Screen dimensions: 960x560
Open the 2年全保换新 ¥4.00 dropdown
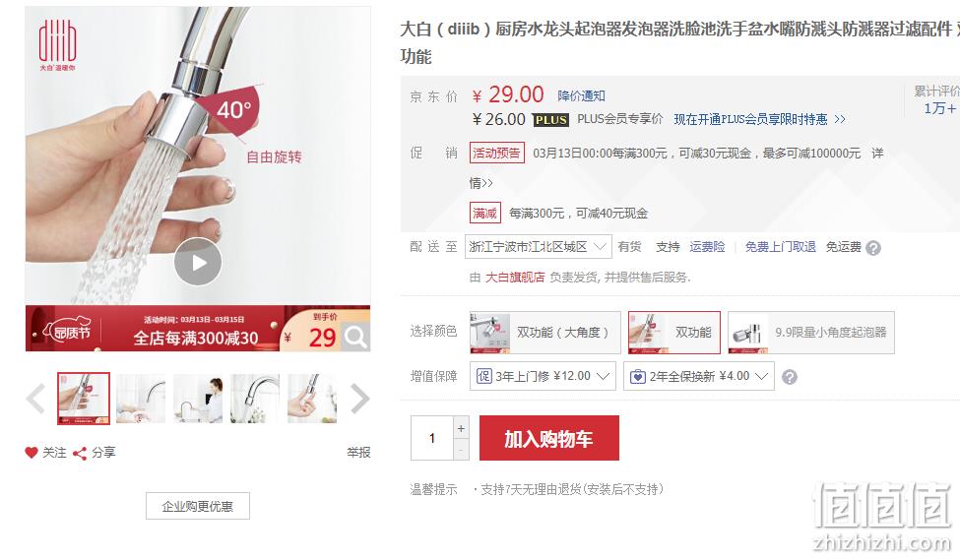[x=698, y=376]
